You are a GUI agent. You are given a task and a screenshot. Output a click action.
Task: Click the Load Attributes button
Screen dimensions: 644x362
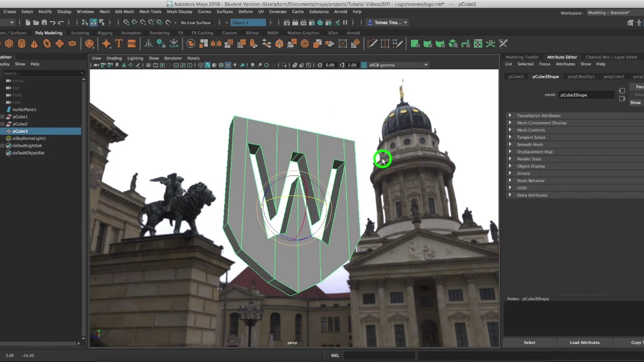coord(585,342)
